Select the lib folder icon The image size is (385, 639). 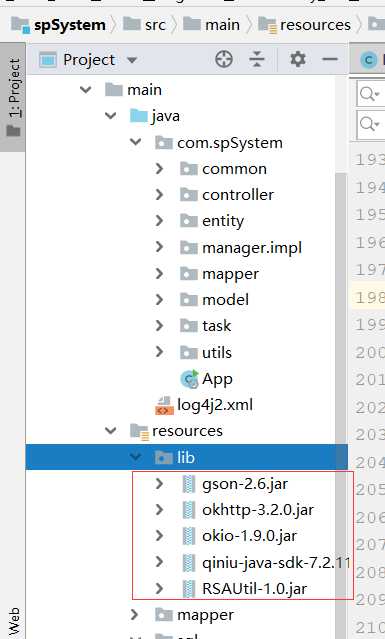163,457
